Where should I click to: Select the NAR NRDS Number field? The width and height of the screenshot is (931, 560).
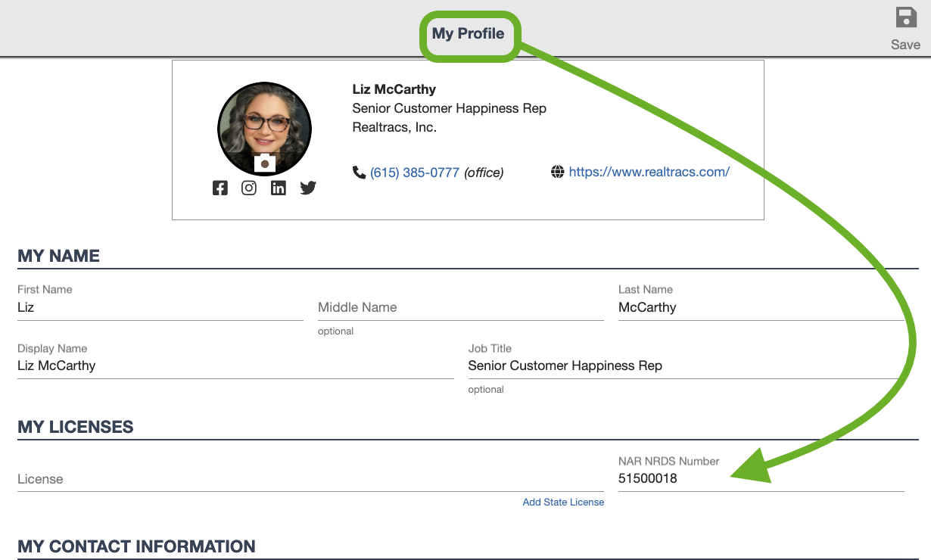click(x=757, y=478)
